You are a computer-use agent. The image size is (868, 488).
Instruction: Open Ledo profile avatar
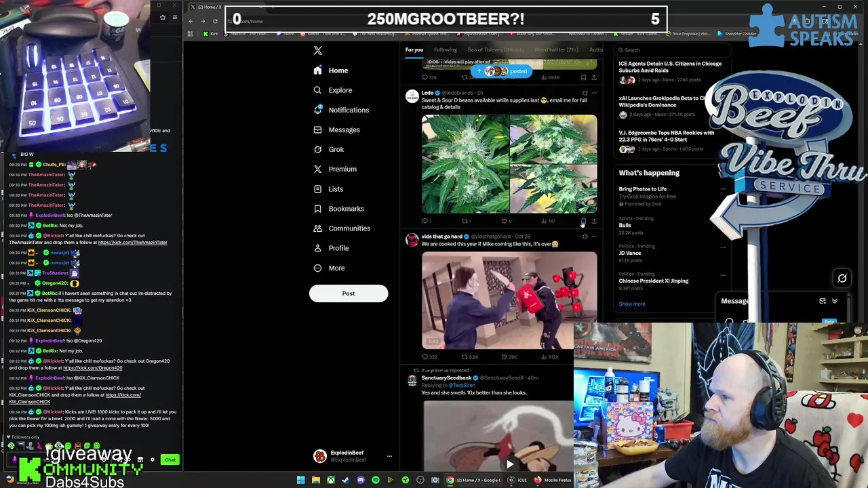click(412, 96)
